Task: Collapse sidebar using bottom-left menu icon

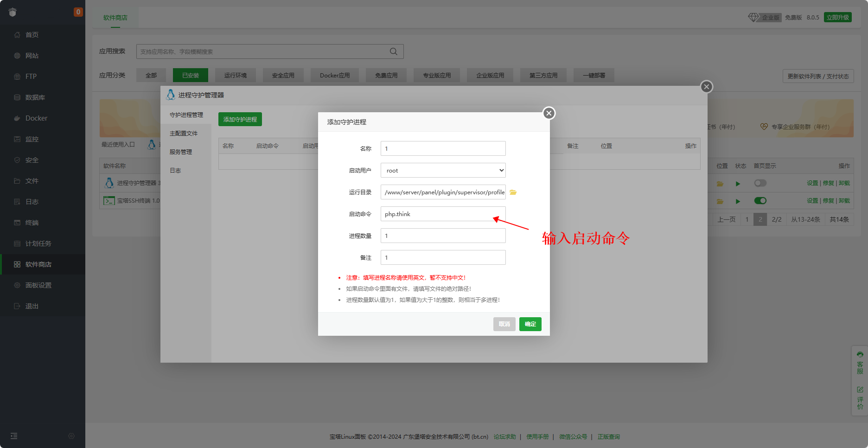Action: coord(14,436)
